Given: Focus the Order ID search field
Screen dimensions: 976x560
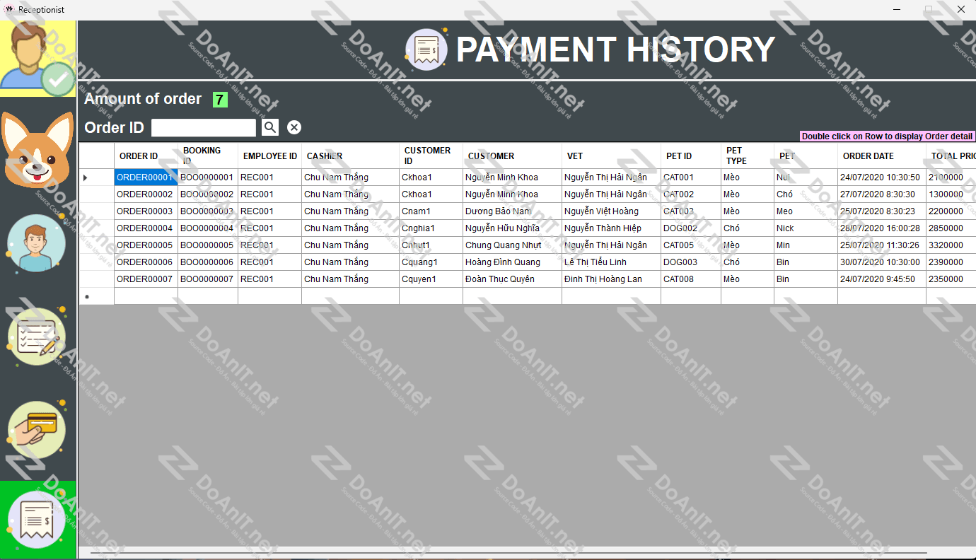Looking at the screenshot, I should 204,127.
